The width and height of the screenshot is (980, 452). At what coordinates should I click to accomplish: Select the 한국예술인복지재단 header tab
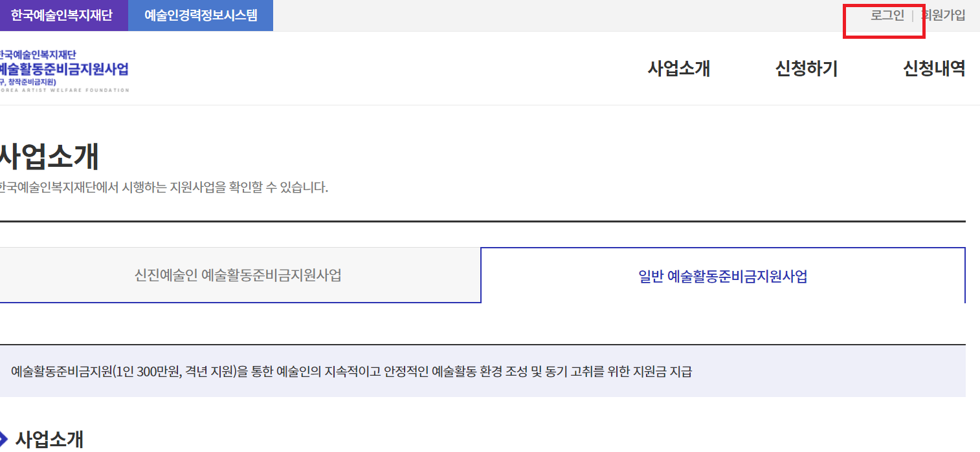(63, 15)
